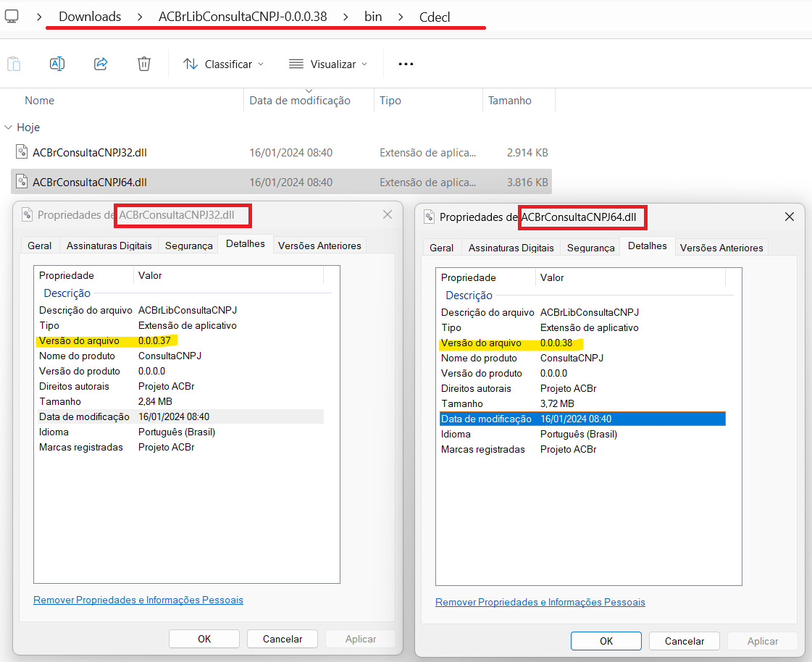The width and height of the screenshot is (812, 662).
Task: Click the This PC monitor icon in breadcrumb
Action: (12, 17)
